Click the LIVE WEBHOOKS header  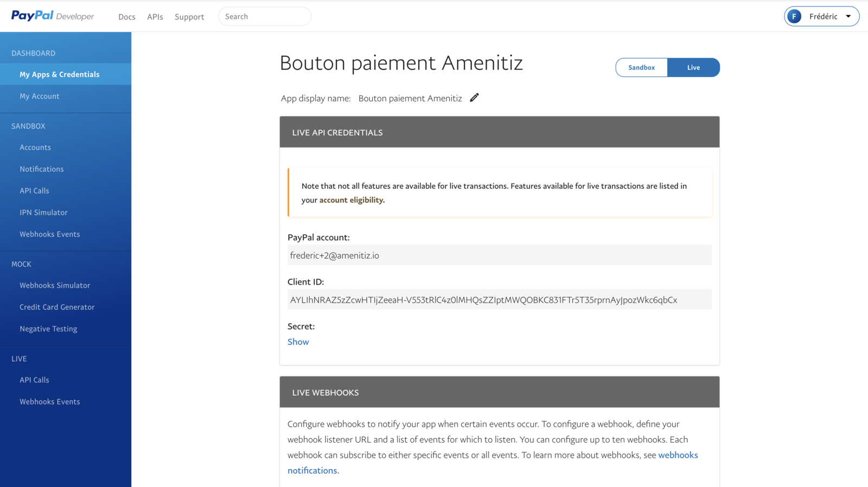point(499,392)
